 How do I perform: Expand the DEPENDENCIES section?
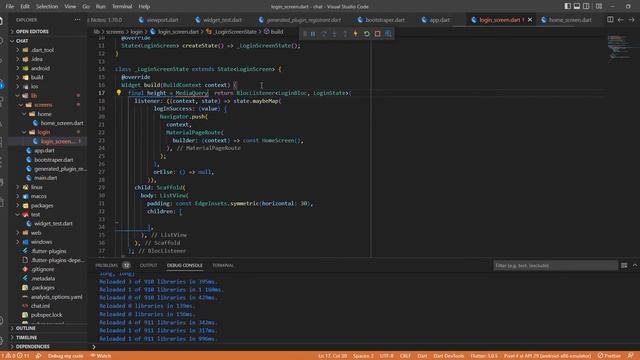tap(48, 347)
